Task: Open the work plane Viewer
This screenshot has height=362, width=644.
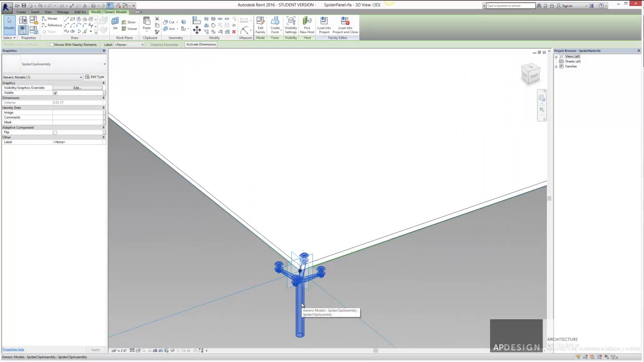Action: click(x=129, y=29)
